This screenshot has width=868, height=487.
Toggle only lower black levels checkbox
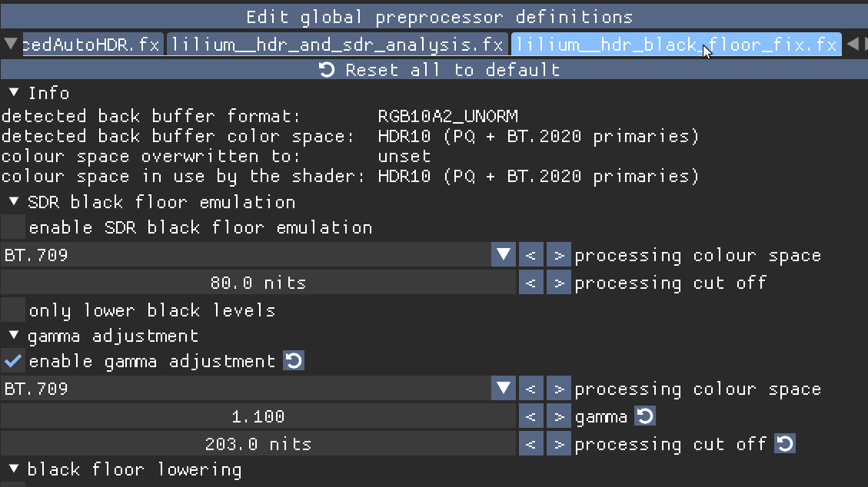[x=13, y=310]
